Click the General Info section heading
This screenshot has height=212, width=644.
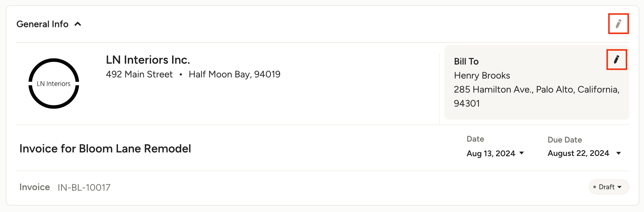click(x=42, y=24)
